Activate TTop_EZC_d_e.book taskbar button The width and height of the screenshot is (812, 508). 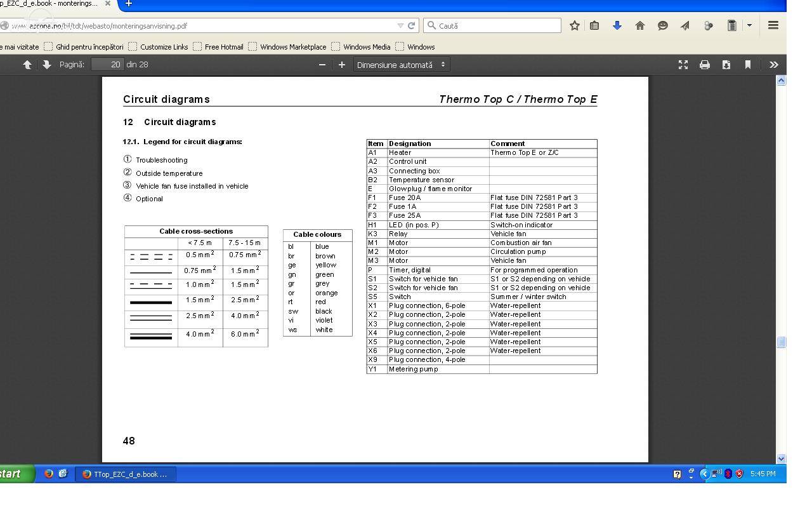point(126,474)
